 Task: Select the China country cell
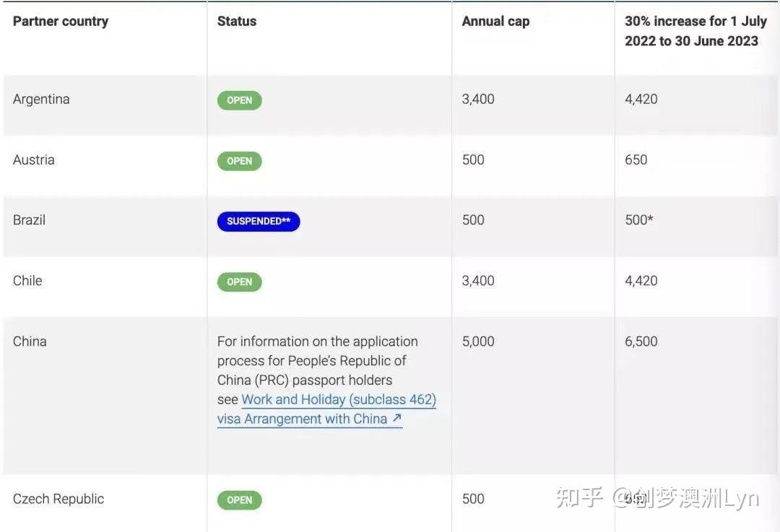[x=30, y=341]
